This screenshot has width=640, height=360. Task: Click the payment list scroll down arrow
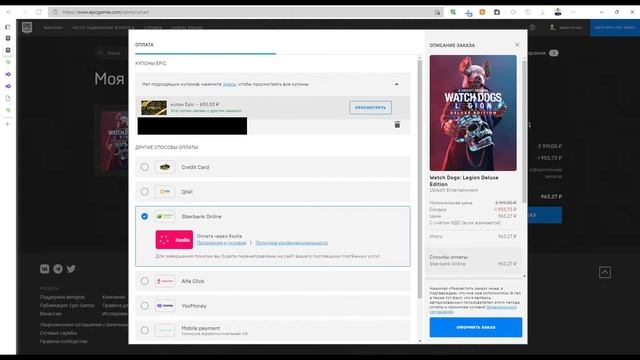[x=420, y=341]
